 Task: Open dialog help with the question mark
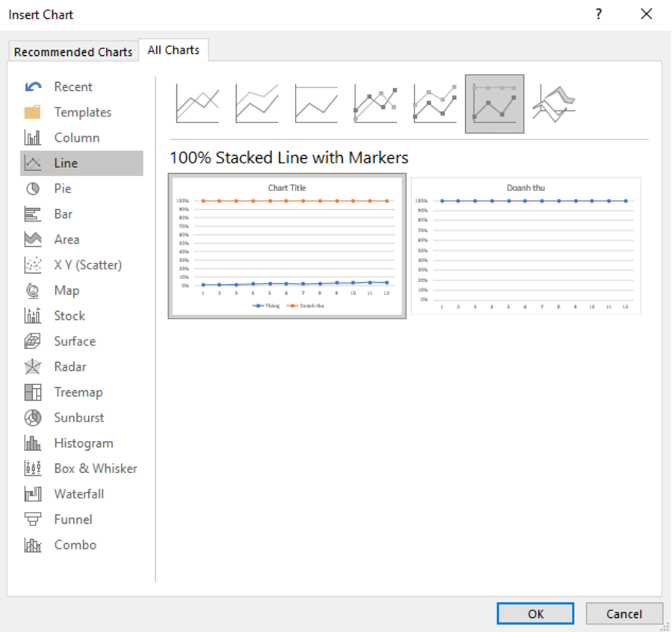click(599, 15)
